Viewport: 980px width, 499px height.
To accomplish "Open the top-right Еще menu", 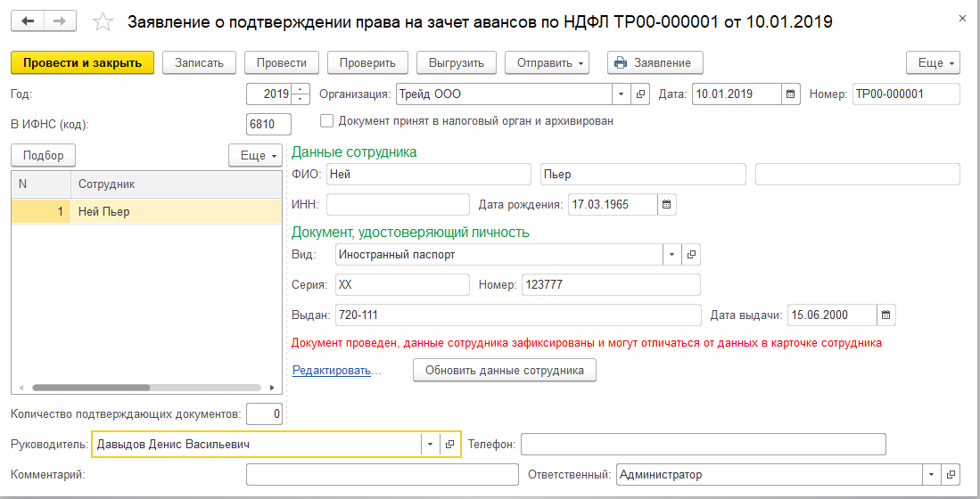I will pyautogui.click(x=933, y=63).
